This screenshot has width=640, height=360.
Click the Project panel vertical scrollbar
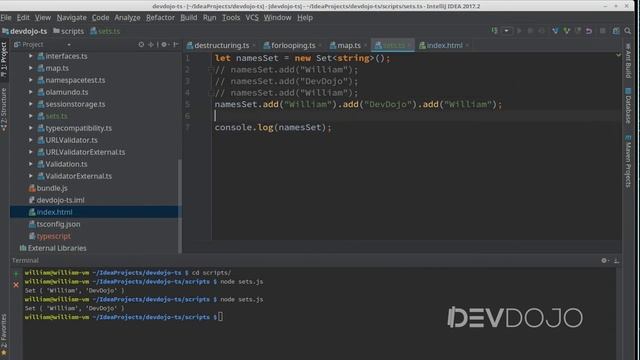pos(180,206)
